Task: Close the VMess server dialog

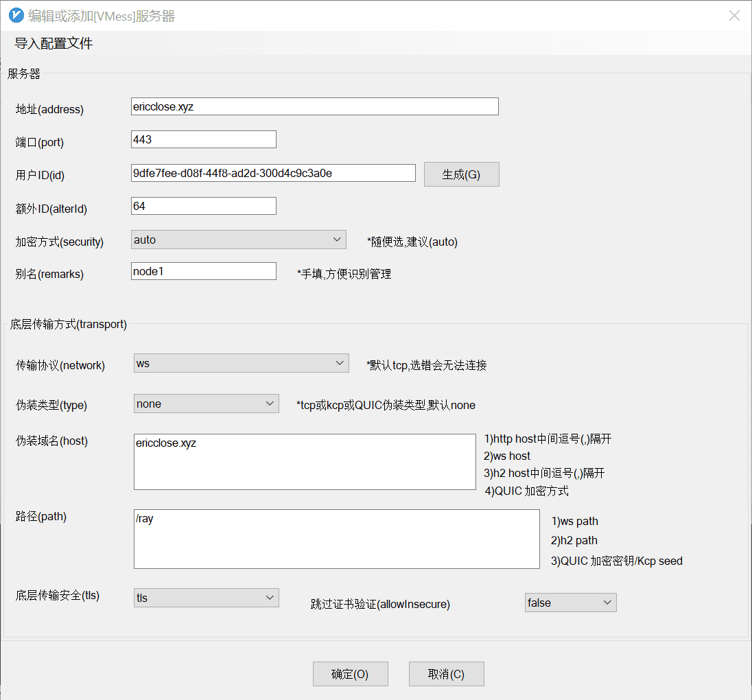Action: point(733,16)
